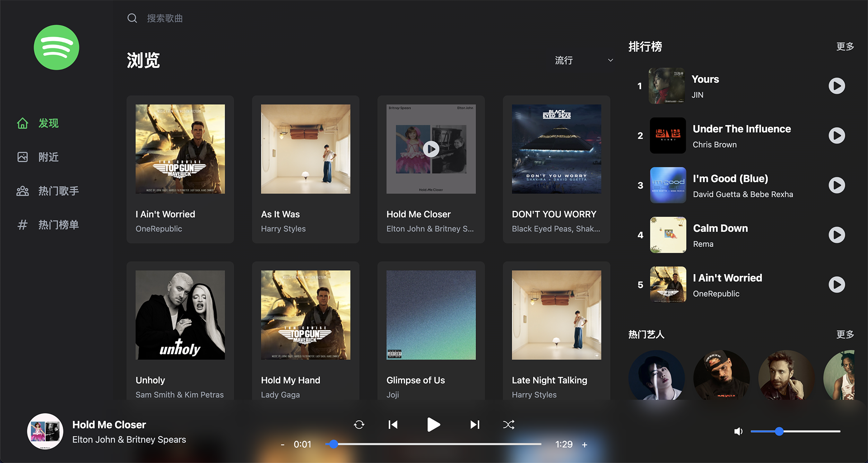Open the 热门榜单 menu item
Image resolution: width=868 pixels, height=463 pixels.
click(58, 225)
